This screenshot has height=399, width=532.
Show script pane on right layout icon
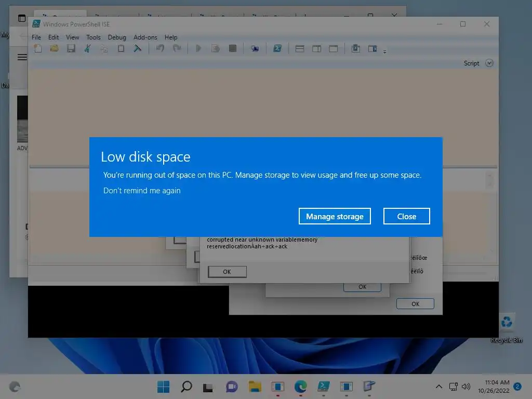[x=316, y=48]
